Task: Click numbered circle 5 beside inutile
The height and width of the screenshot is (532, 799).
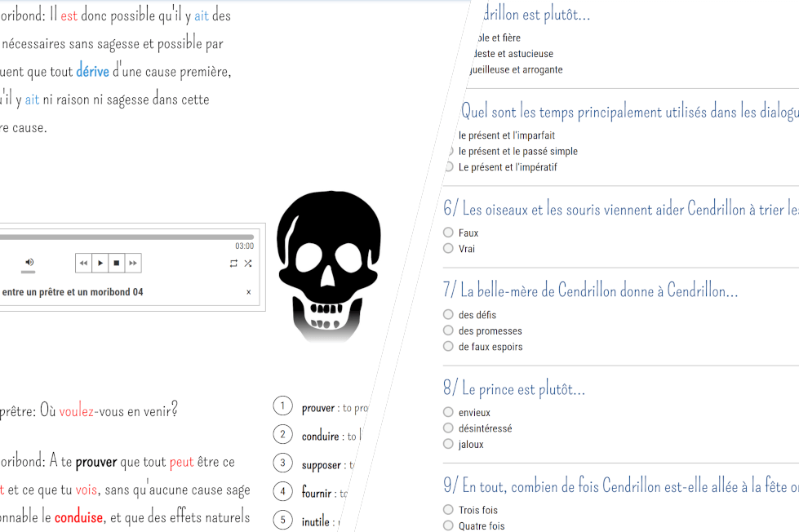Action: tap(283, 520)
